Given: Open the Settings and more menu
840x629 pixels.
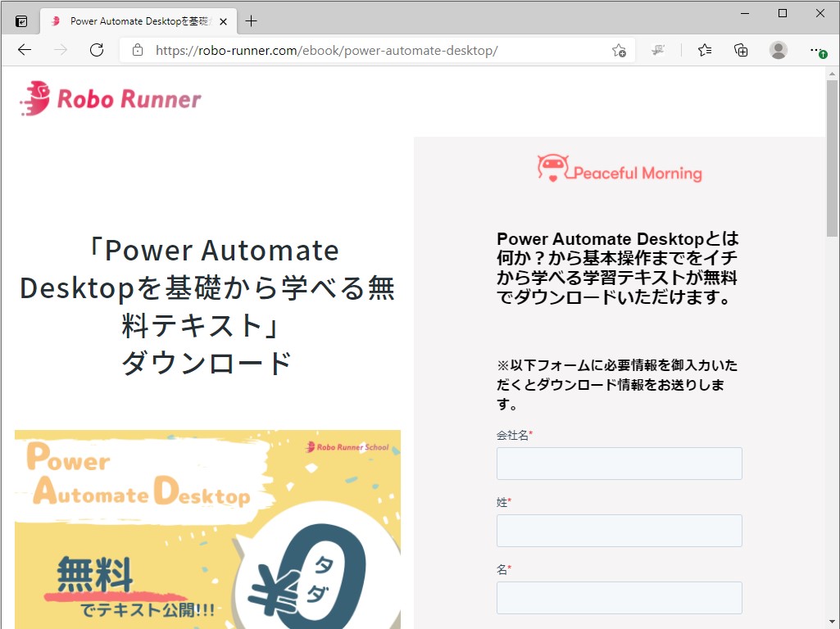Looking at the screenshot, I should coord(817,50).
